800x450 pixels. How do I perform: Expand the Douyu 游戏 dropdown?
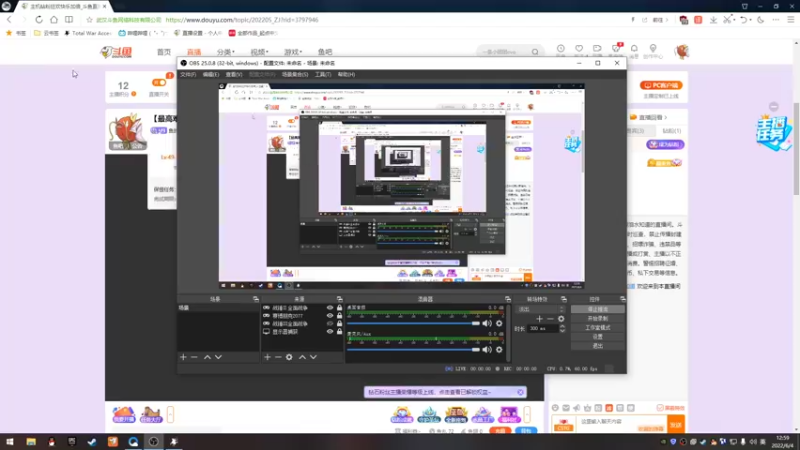coord(293,52)
